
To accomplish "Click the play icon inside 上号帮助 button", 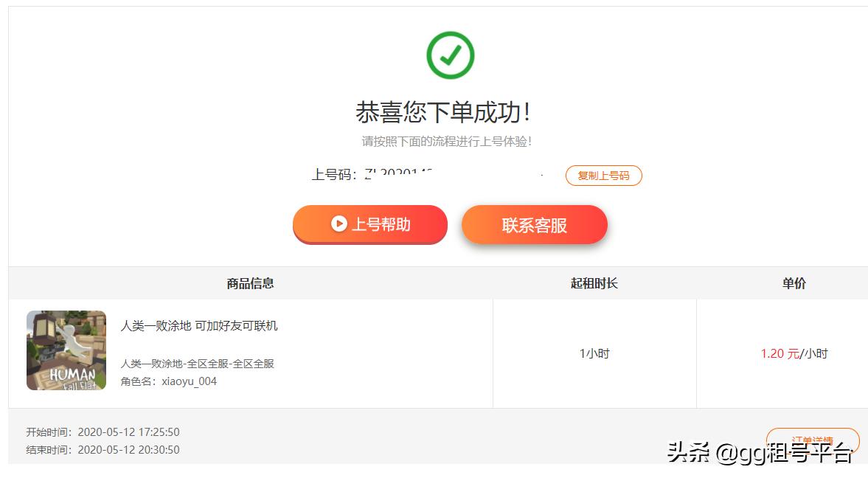I will 339,224.
